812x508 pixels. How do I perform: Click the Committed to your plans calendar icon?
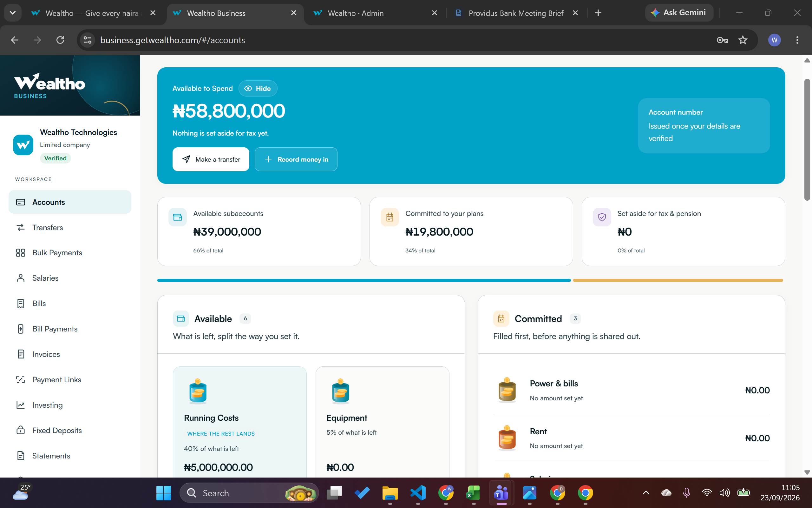click(390, 217)
